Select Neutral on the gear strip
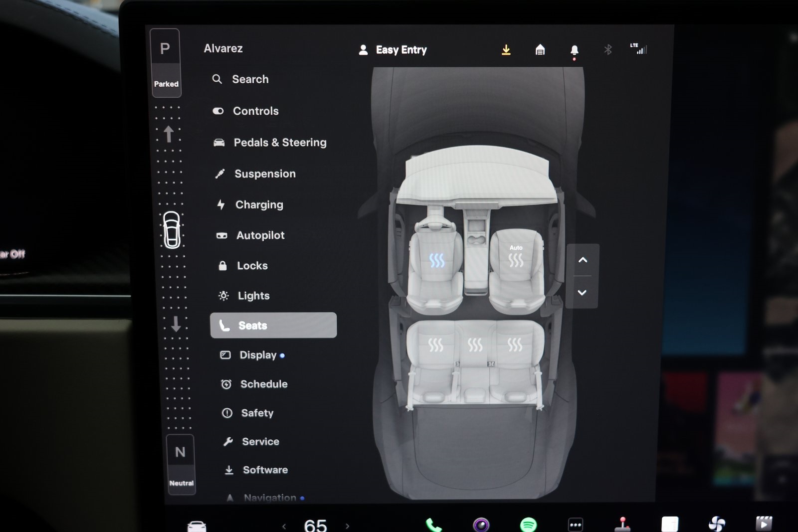The width and height of the screenshot is (798, 532). (181, 464)
